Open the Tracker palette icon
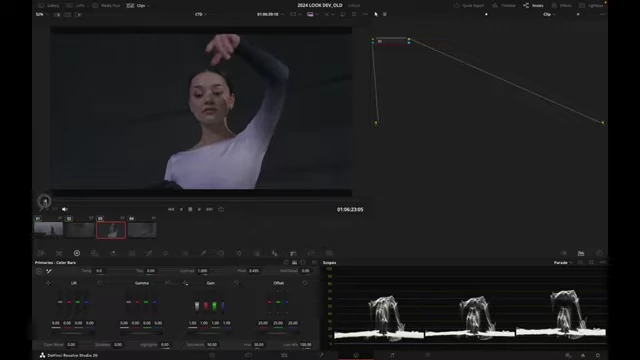Screen dimensions: 640x360 click(x=239, y=253)
